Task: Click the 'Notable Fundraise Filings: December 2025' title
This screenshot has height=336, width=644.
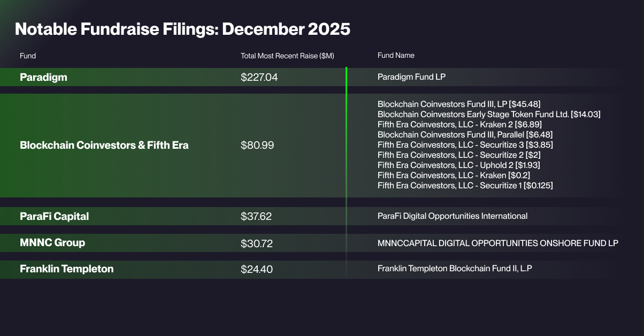Action: 182,29
